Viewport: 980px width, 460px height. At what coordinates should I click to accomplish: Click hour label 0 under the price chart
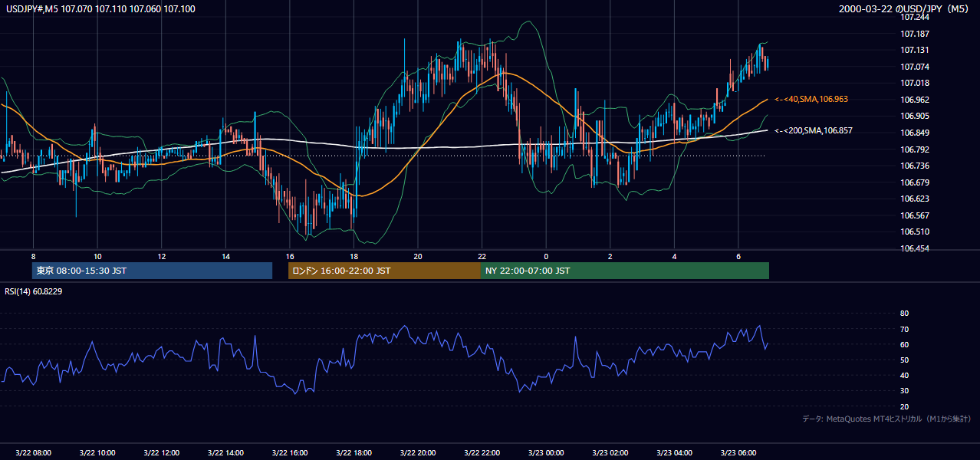[x=546, y=256]
